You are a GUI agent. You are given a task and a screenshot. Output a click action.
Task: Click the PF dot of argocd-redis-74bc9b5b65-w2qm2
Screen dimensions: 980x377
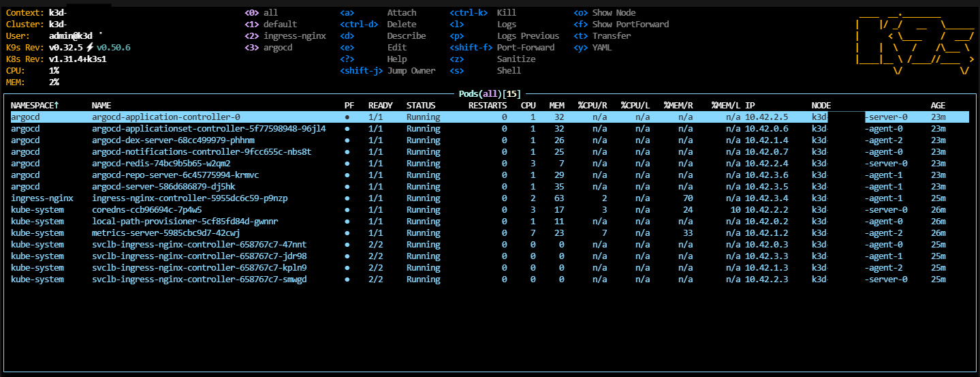point(347,164)
